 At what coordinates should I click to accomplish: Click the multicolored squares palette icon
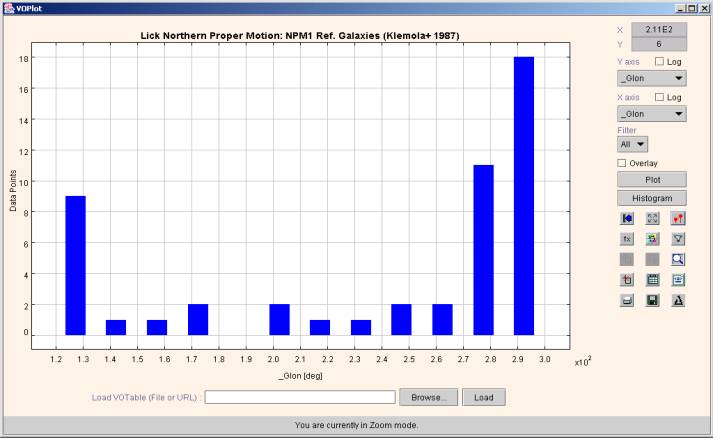(652, 239)
